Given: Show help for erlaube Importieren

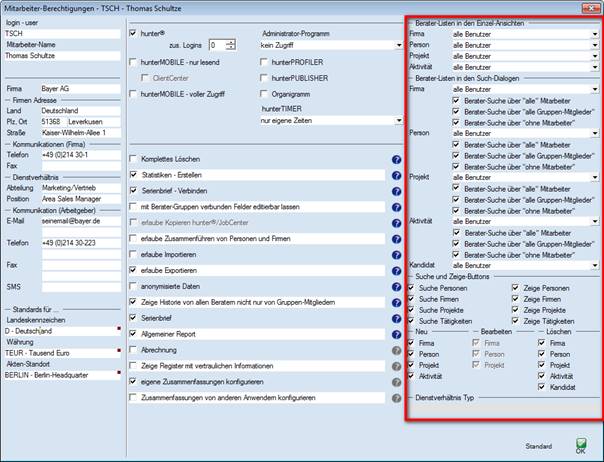Looking at the screenshot, I should (396, 254).
